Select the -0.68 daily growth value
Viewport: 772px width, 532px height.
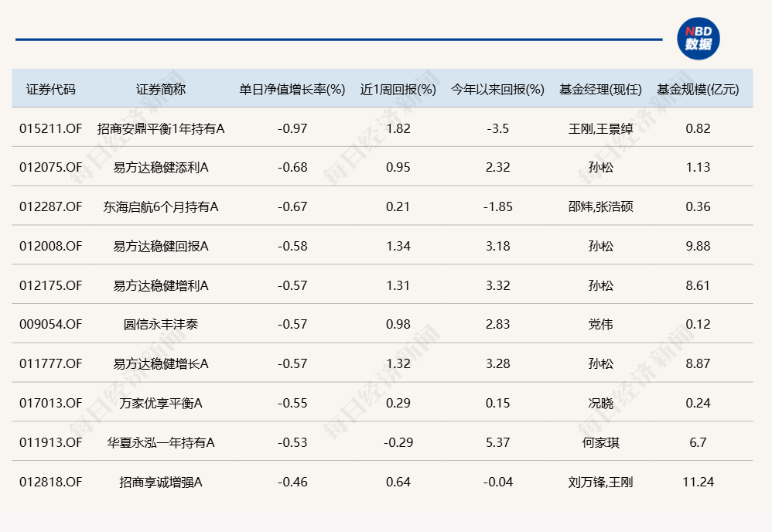292,167
